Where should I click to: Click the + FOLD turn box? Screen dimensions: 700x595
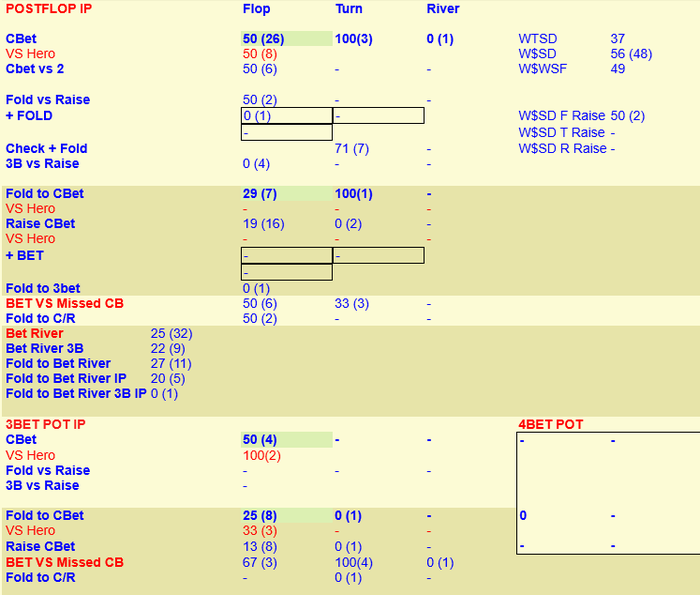point(379,116)
